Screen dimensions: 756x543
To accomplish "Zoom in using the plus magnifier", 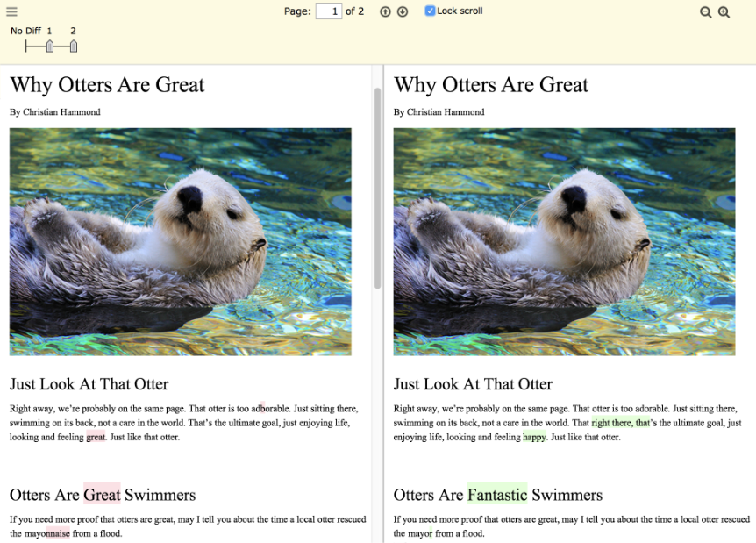I will point(724,12).
